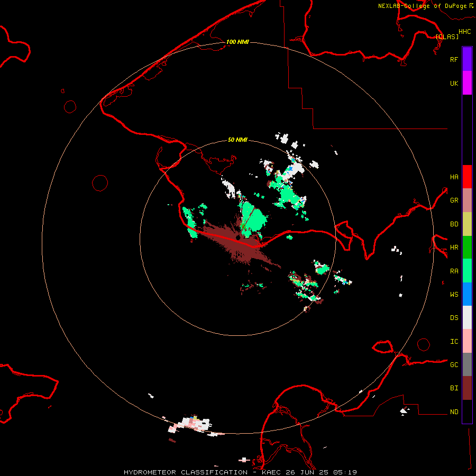Select the "BD" legend label
Viewport: 476px width, 476px height.
(454, 224)
